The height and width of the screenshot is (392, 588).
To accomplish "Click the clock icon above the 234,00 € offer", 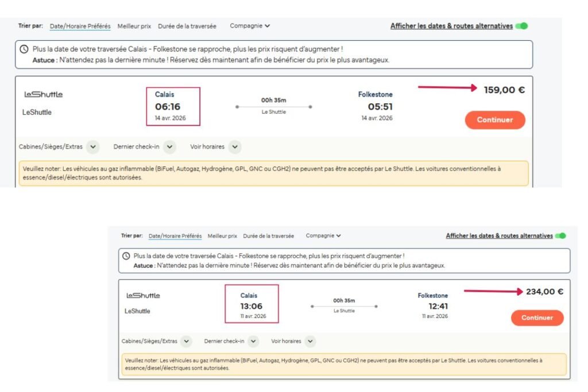I will (126, 256).
